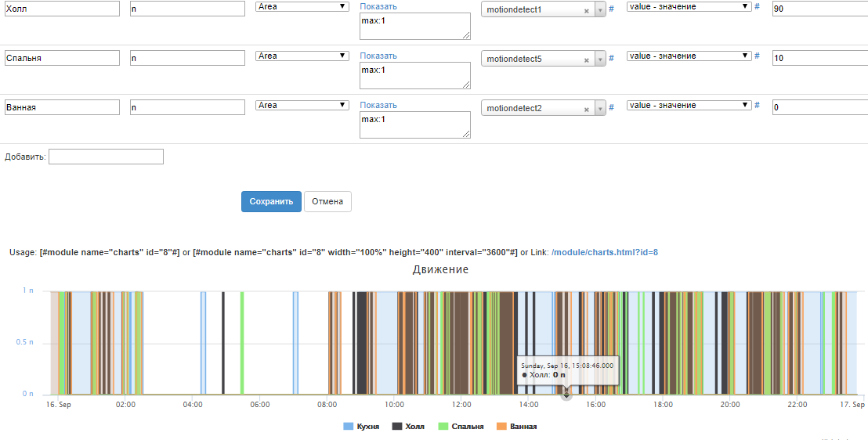The height and width of the screenshot is (440, 868).
Task: Click the Сохранить button
Action: tap(271, 201)
